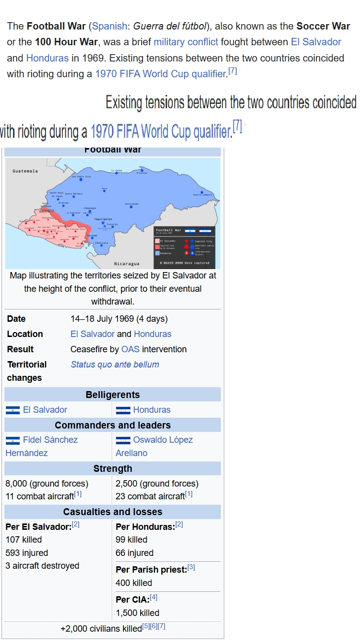Image resolution: width=364 pixels, height=643 pixels.
Task: Click '593 injured' text
Action: (27, 553)
